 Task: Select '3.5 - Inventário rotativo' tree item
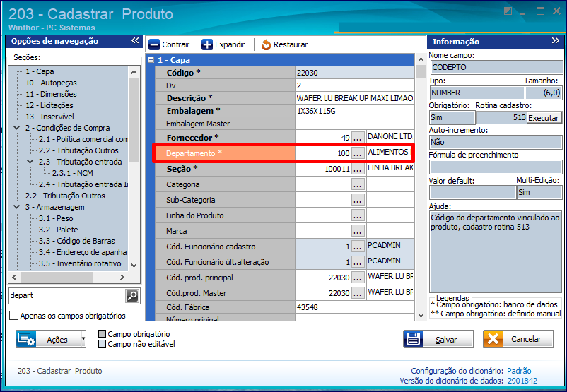point(80,263)
